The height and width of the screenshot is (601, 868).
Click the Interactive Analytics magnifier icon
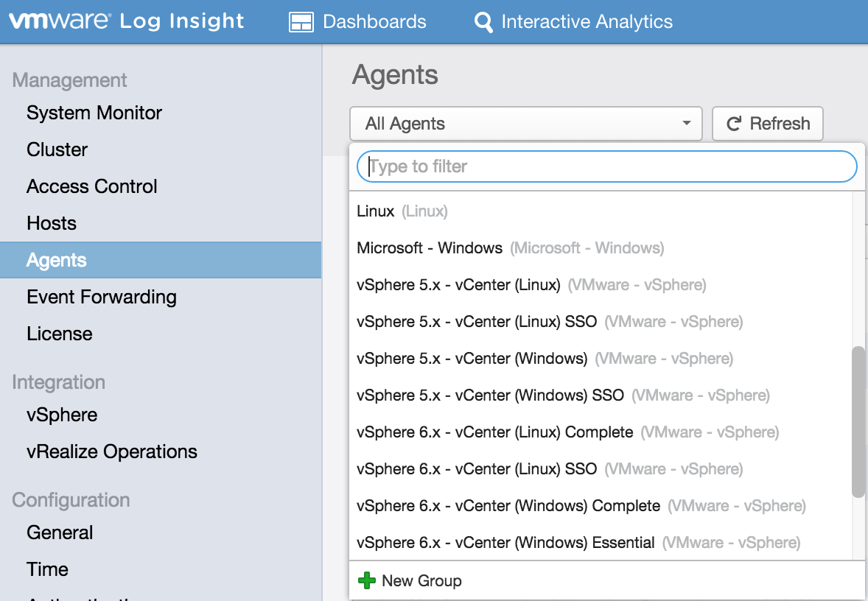coord(483,22)
